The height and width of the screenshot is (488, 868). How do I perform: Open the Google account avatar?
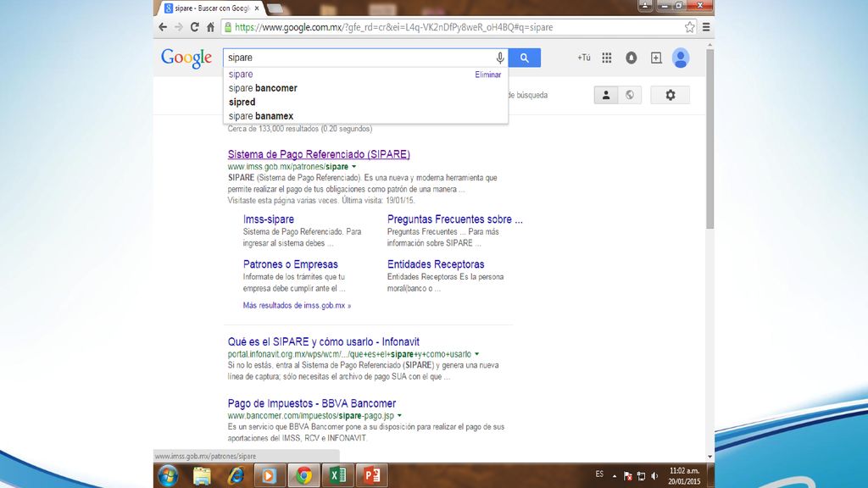681,58
